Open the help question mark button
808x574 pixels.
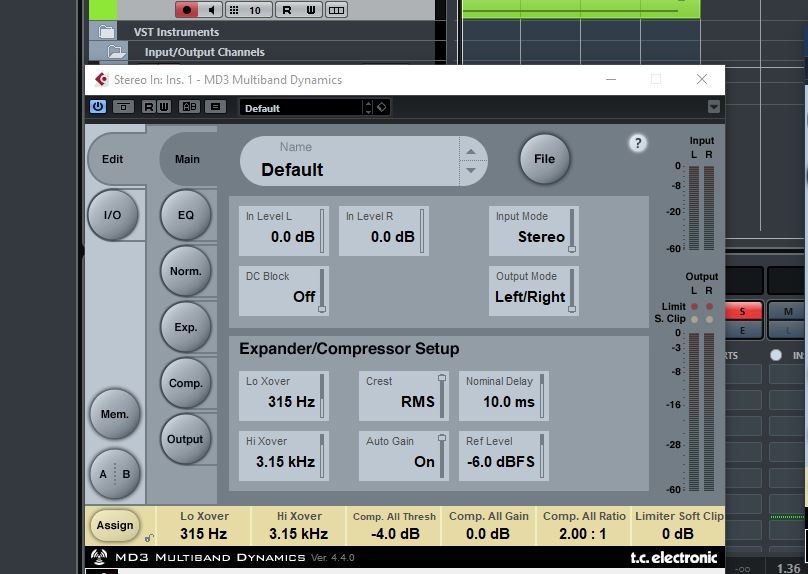637,143
